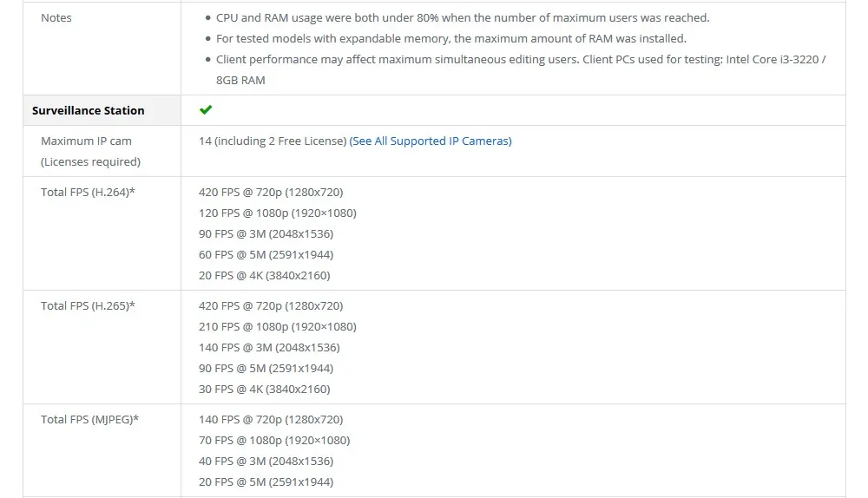Click the Notes row label
The height and width of the screenshot is (498, 868).
[56, 17]
